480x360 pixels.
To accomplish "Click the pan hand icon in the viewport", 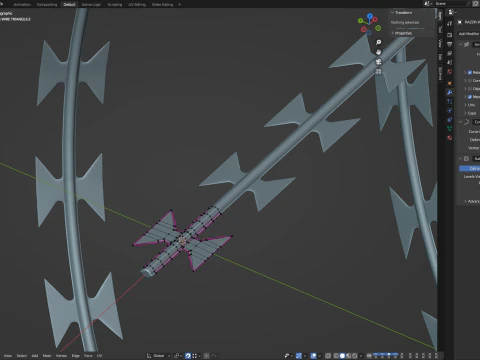I will [379, 52].
